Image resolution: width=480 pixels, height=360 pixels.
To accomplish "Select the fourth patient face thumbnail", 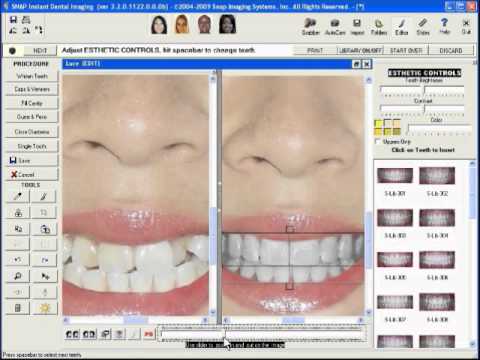I will coord(228,24).
